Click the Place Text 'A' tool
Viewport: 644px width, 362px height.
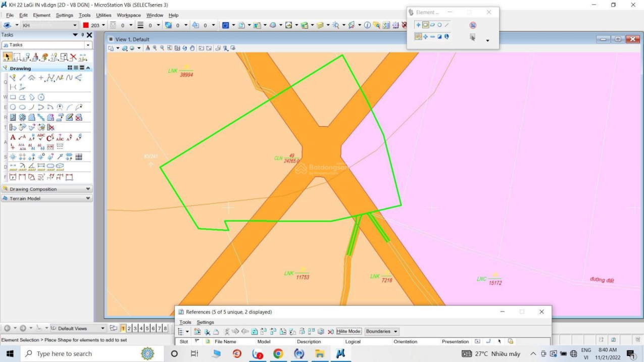click(13, 137)
